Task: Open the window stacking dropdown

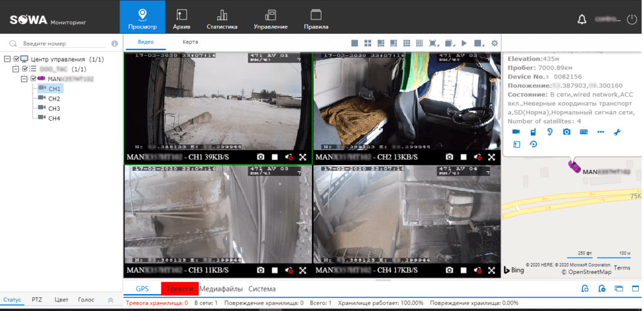Action: pos(450,43)
